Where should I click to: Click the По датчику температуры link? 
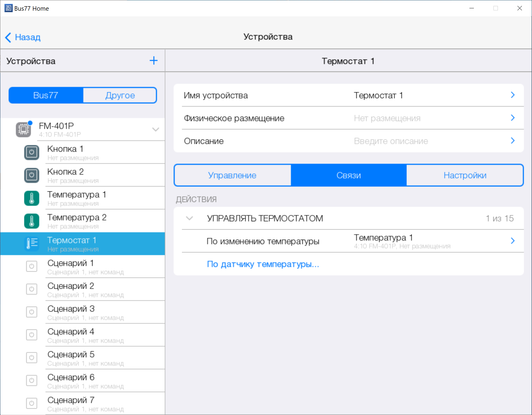[263, 264]
